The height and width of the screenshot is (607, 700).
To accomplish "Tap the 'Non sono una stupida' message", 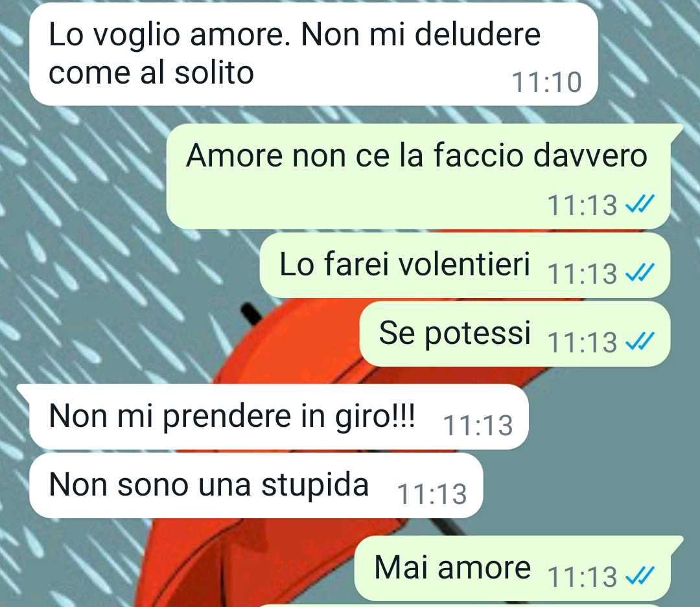I will coord(256,486).
